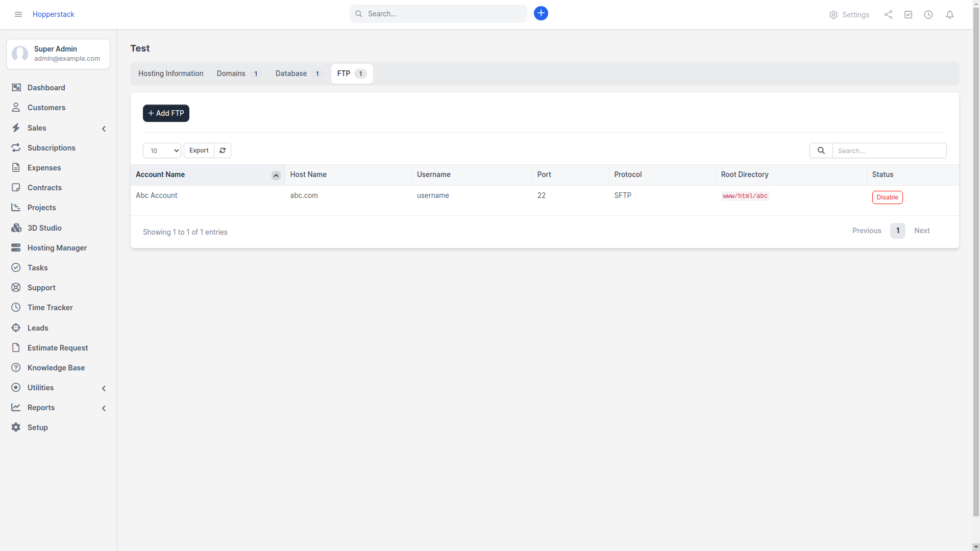Toggle the Disable status for Abc Account
Image resolution: width=980 pixels, height=551 pixels.
[x=887, y=197]
